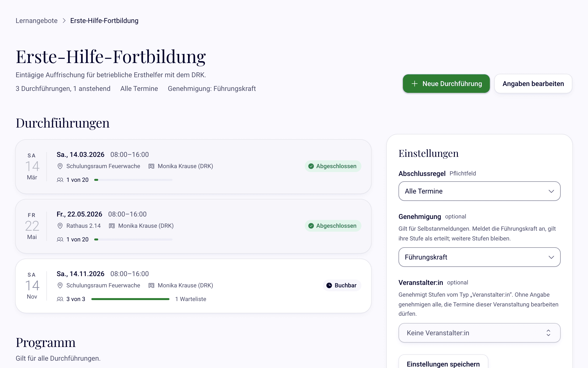Image resolution: width=588 pixels, height=368 pixels.
Task: Click clock icon in the Buchbar badge
Action: pyautogui.click(x=329, y=285)
